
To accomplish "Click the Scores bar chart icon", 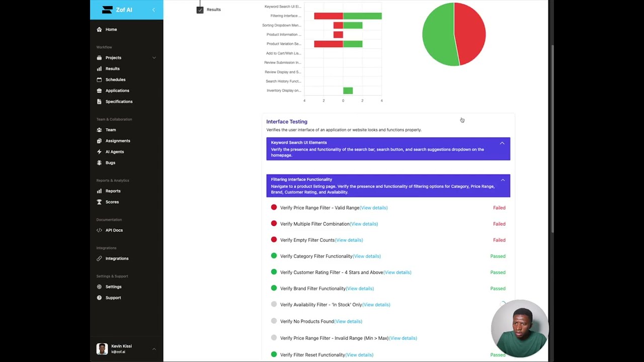I will click(99, 202).
